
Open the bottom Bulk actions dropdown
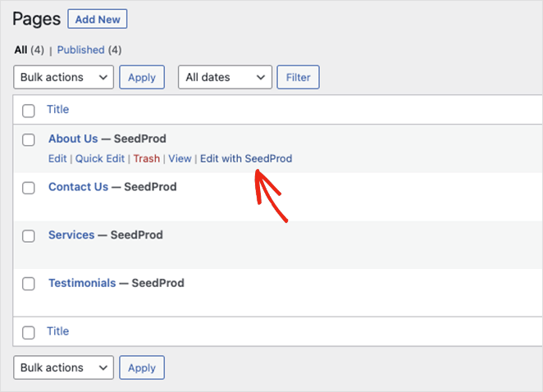pos(63,367)
